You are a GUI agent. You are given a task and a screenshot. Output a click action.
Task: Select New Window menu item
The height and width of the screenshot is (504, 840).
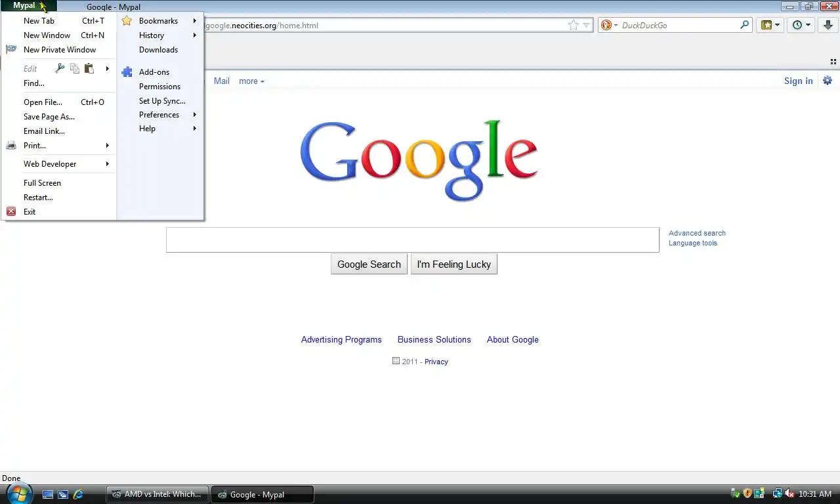[59, 35]
